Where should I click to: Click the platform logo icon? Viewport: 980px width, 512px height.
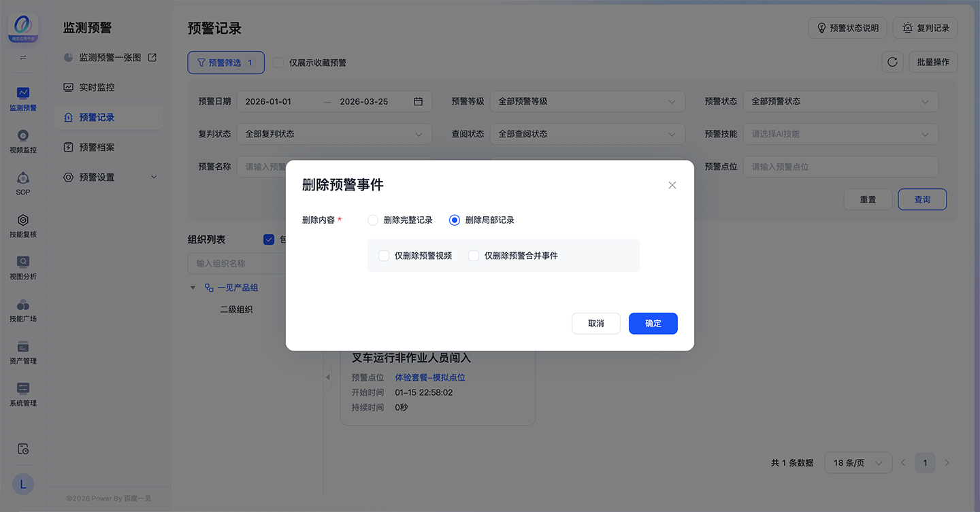pos(23,28)
